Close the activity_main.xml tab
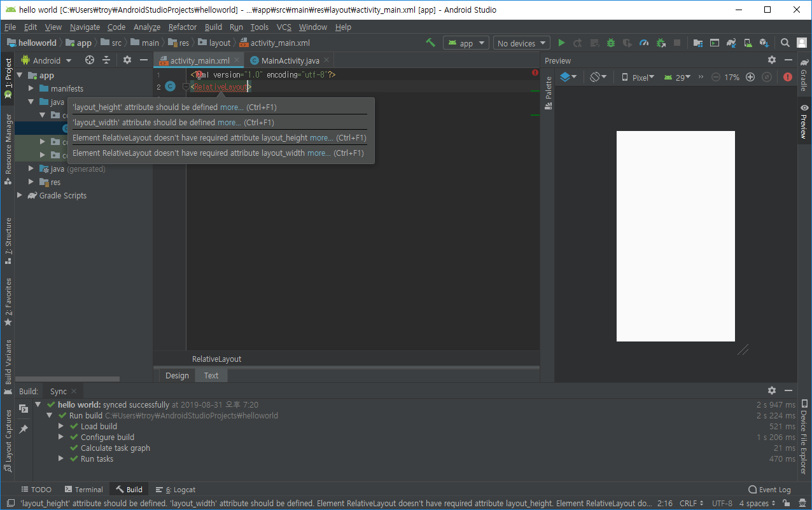The width and height of the screenshot is (812, 510). [x=237, y=60]
